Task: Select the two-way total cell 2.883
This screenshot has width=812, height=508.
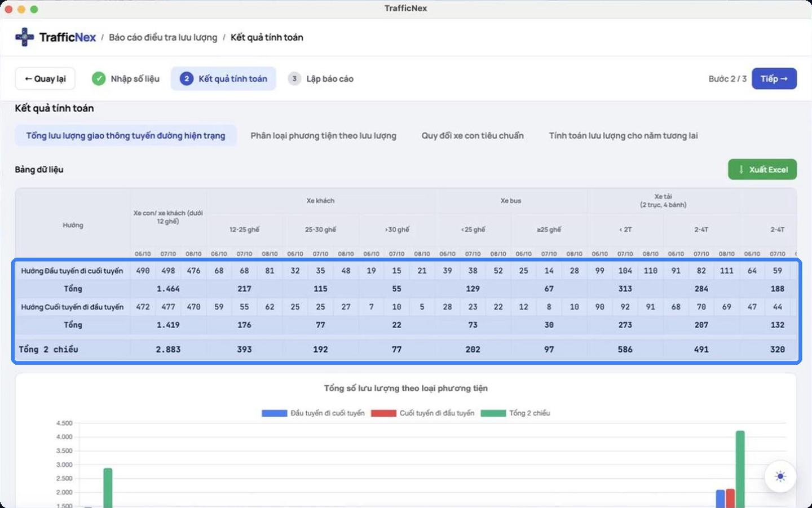Action: [168, 350]
